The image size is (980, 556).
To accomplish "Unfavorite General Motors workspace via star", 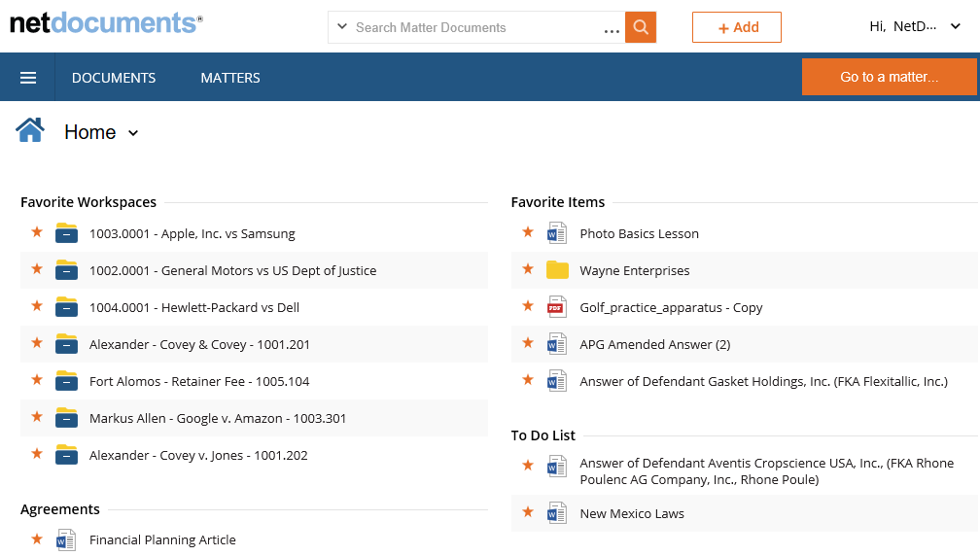I will pos(37,269).
